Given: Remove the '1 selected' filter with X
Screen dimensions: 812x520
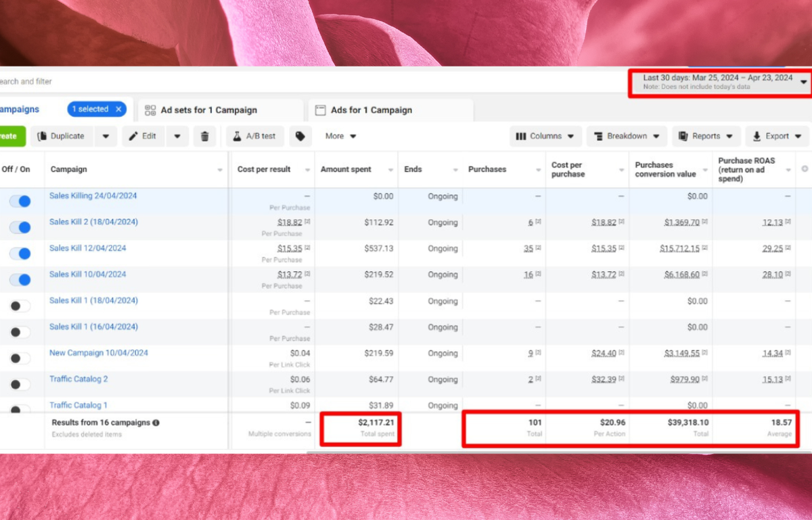Looking at the screenshot, I should [x=118, y=109].
